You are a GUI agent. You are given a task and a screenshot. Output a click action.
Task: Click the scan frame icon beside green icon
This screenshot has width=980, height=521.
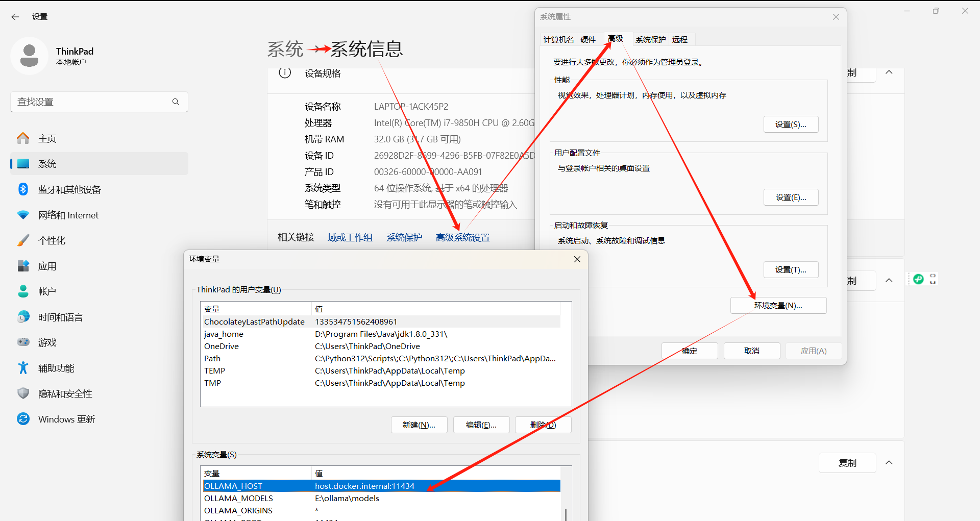pyautogui.click(x=933, y=279)
